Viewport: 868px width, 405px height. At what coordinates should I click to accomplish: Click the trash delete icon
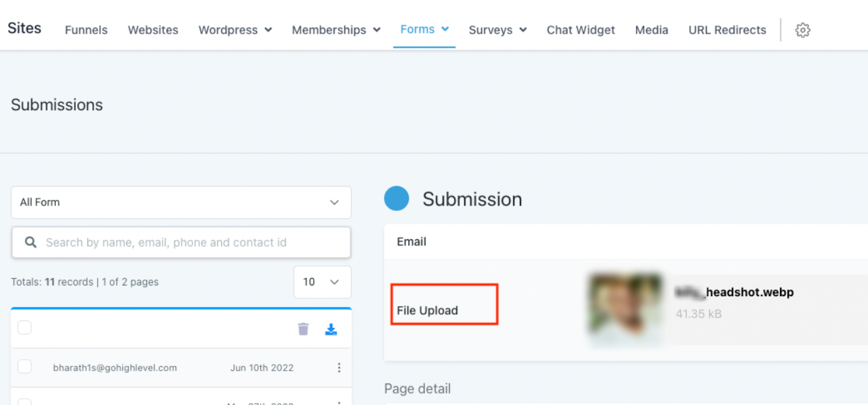303,328
